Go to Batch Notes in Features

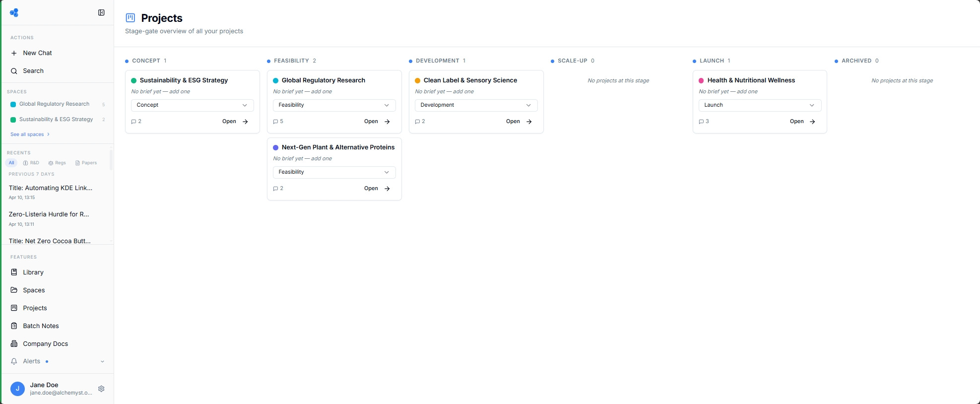click(58, 326)
